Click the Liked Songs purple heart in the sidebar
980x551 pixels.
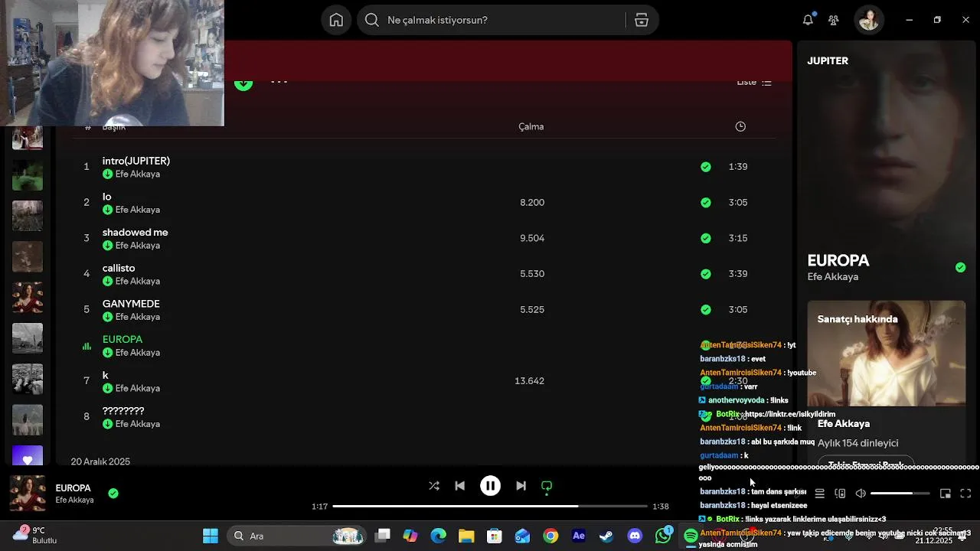tap(28, 457)
